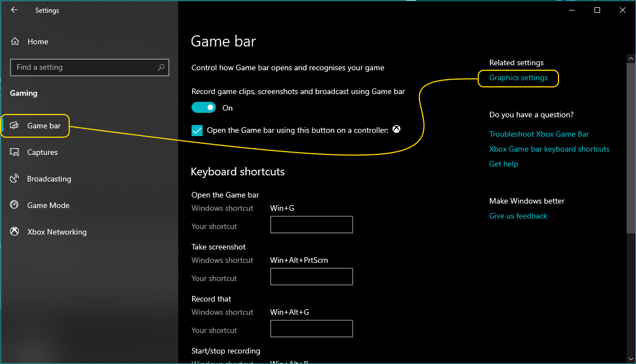Click the Game Mode sidebar icon
The width and height of the screenshot is (636, 364).
pyautogui.click(x=14, y=205)
